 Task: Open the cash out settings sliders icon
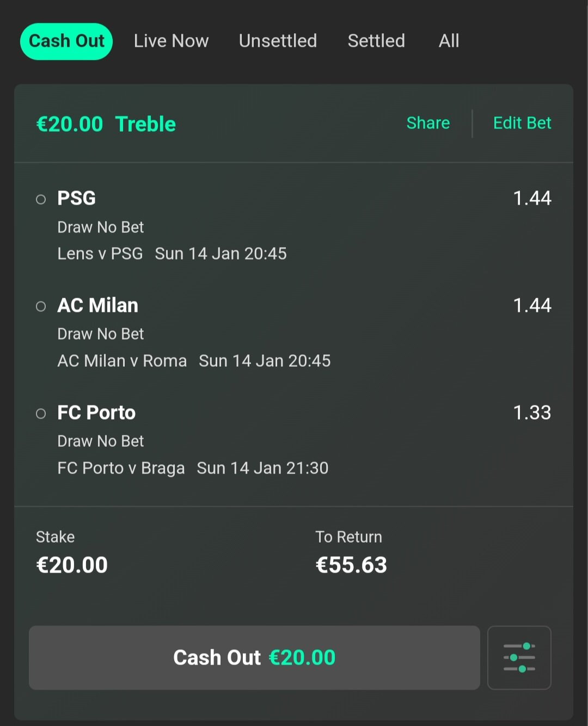pyautogui.click(x=519, y=657)
